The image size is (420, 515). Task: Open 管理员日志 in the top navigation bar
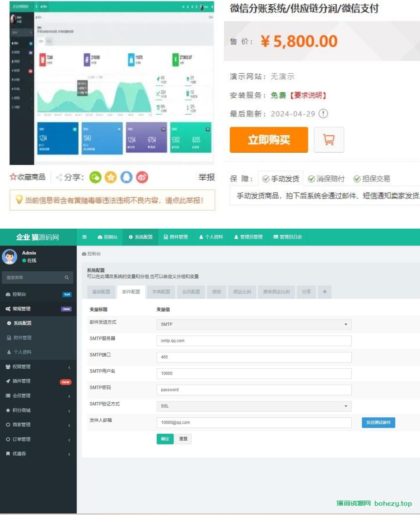[x=288, y=237]
